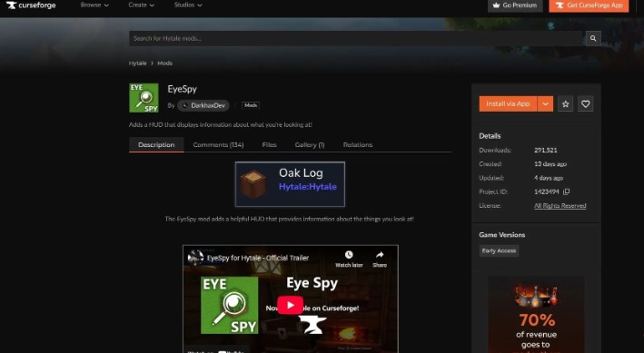Open the Gallery (1) tab
644x353 pixels.
tap(310, 145)
